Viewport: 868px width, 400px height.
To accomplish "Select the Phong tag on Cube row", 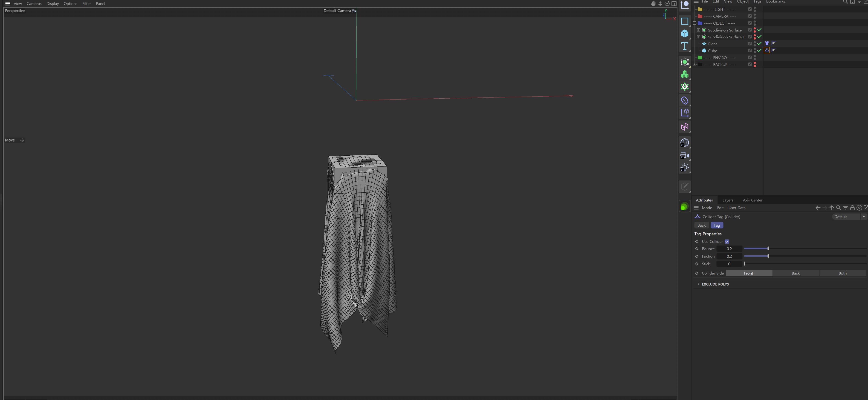I will click(774, 50).
